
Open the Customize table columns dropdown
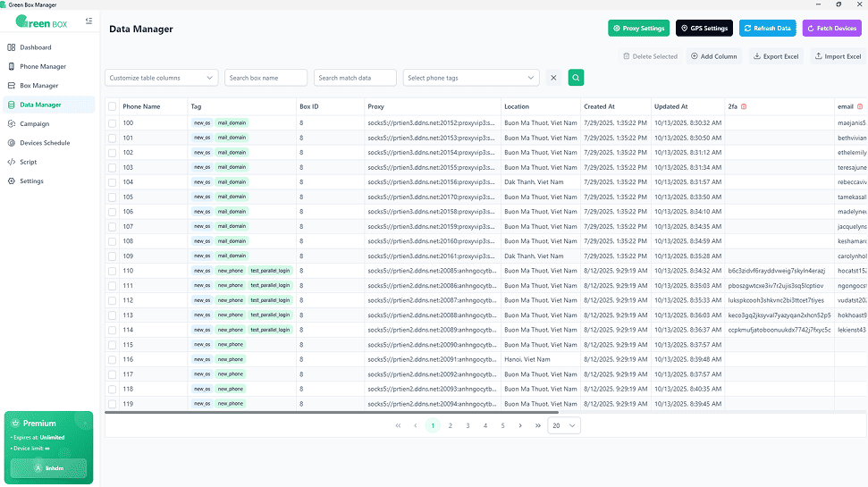pyautogui.click(x=161, y=78)
